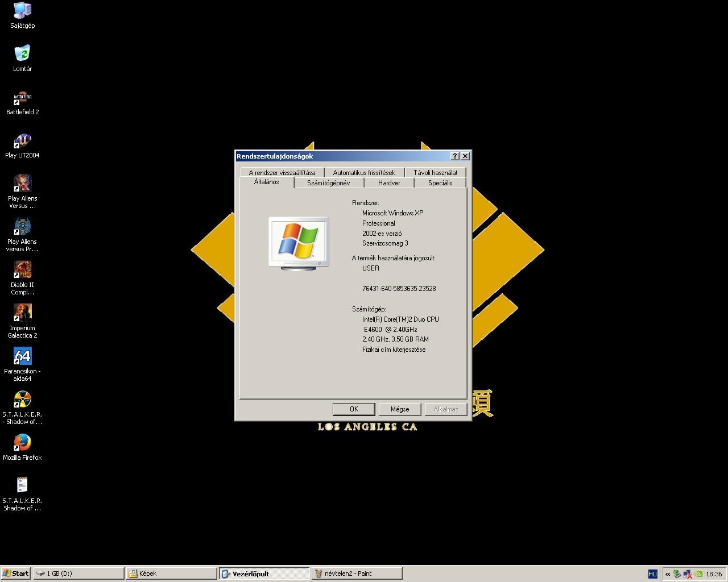This screenshot has width=728, height=582.
Task: Select the Play UT2004 shortcut
Action: point(22,144)
